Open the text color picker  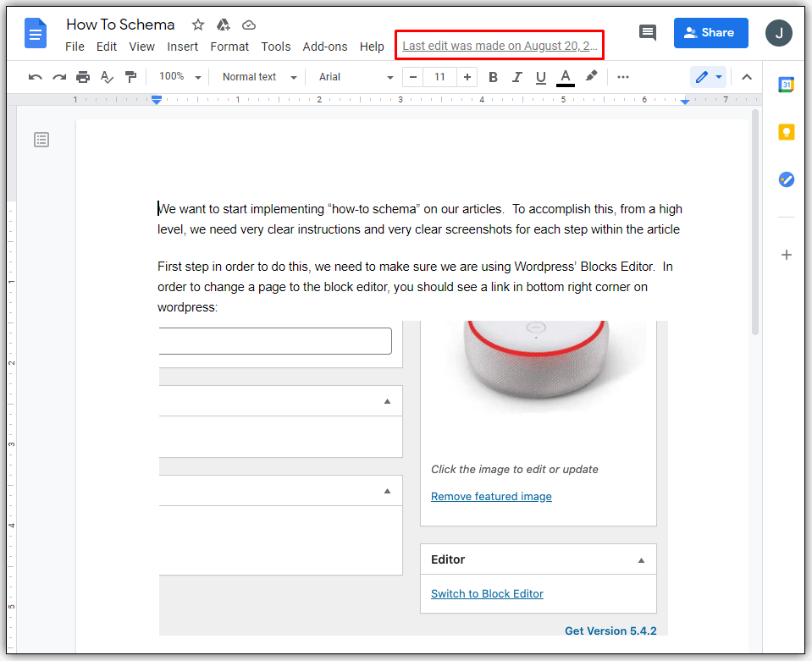[x=566, y=77]
